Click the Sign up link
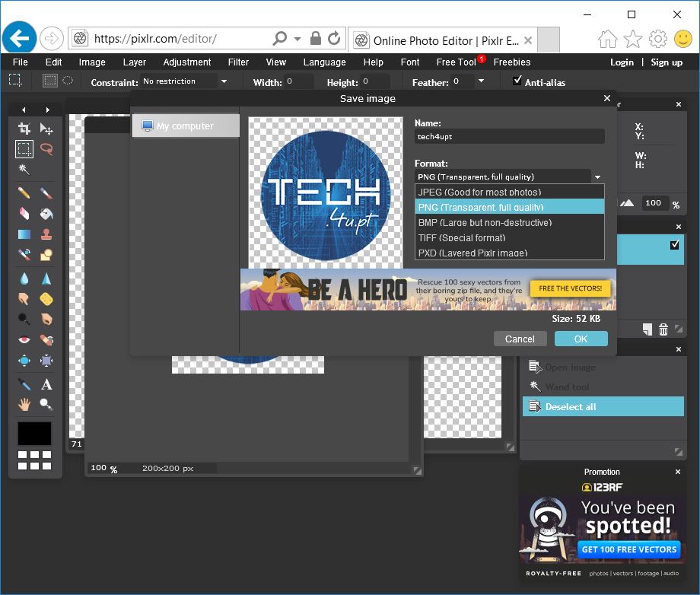The width and height of the screenshot is (700, 595). 667,62
